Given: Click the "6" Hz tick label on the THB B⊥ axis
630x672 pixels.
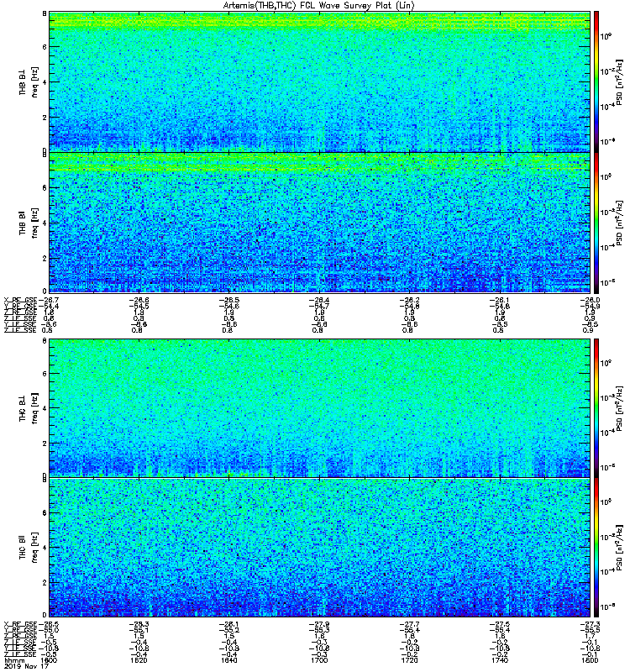Looking at the screenshot, I should pos(45,47).
